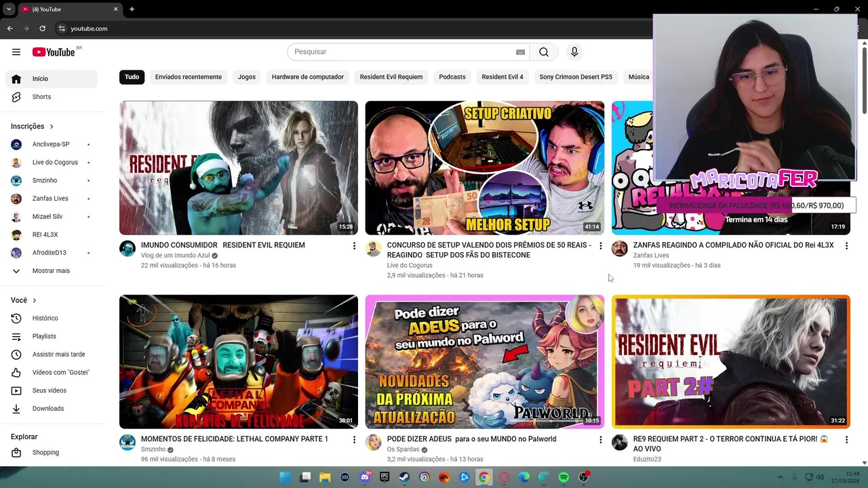Open more options for RE9 REQUIEM PART 2 video
The height and width of the screenshot is (488, 868).
(x=846, y=440)
